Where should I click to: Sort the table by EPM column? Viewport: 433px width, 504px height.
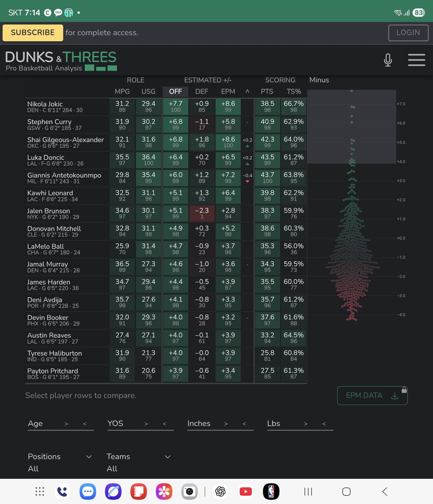(228, 91)
